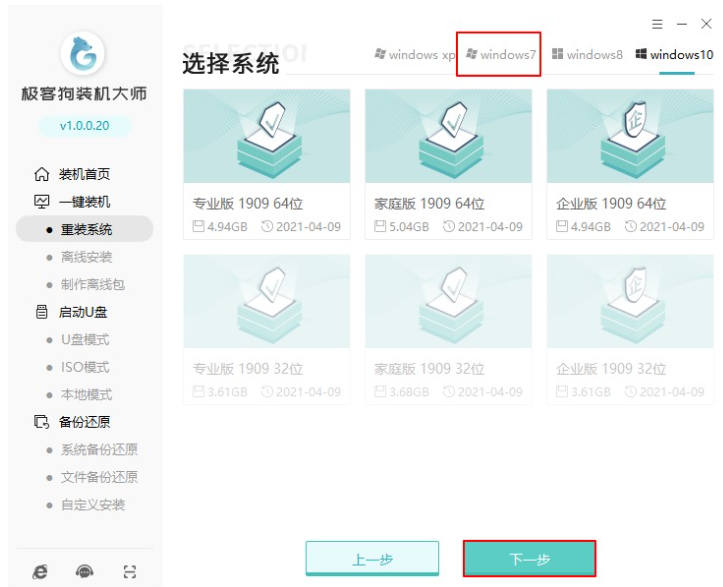Close the installer window
This screenshot has width=723, height=587.
tap(706, 24)
